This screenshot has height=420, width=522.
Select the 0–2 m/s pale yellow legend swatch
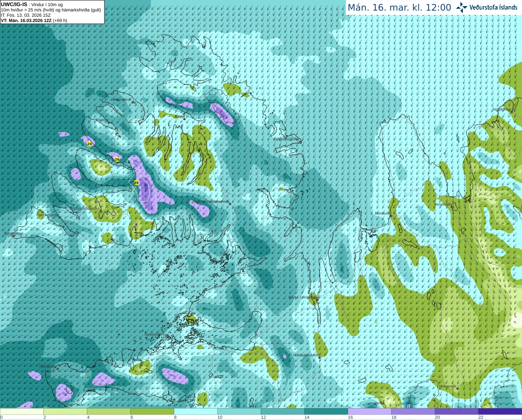click(x=22, y=411)
